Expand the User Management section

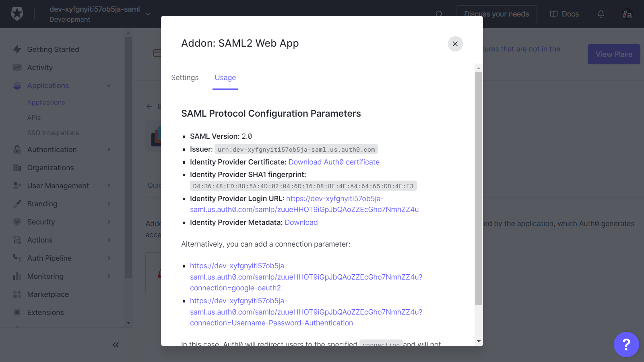pos(109,186)
